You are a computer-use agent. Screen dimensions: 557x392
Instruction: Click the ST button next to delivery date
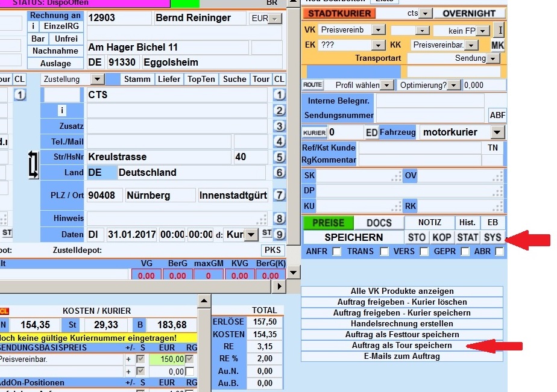click(x=267, y=233)
